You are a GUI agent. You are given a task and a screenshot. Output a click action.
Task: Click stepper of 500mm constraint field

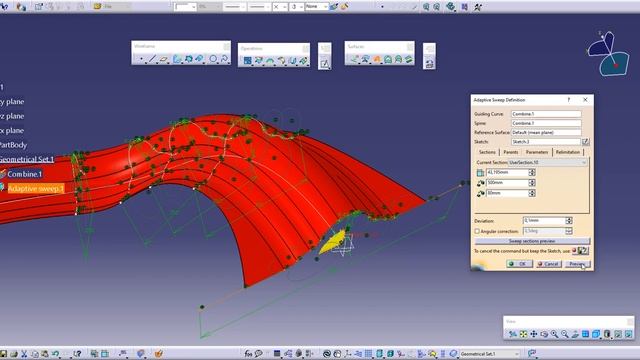pyautogui.click(x=532, y=183)
